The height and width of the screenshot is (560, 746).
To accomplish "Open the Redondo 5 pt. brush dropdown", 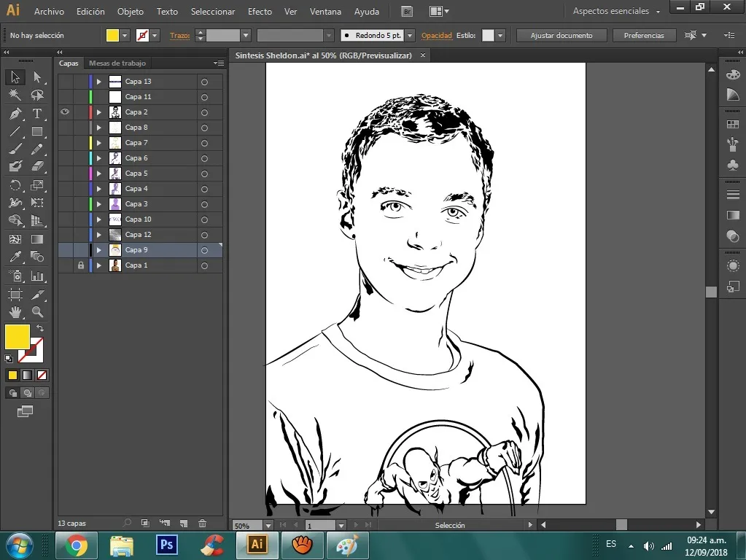I will 410,36.
